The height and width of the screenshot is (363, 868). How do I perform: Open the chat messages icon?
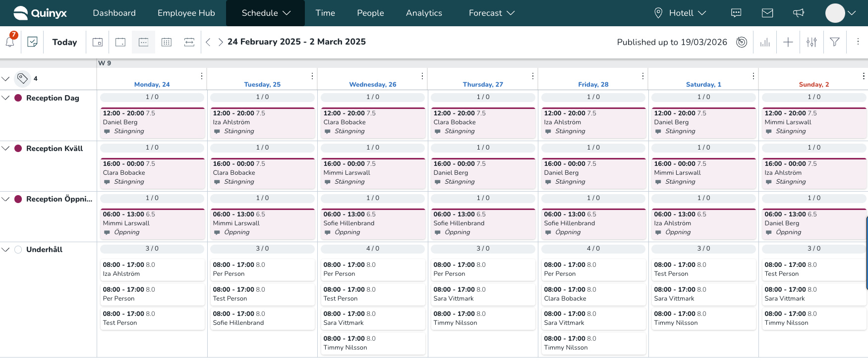click(x=736, y=13)
